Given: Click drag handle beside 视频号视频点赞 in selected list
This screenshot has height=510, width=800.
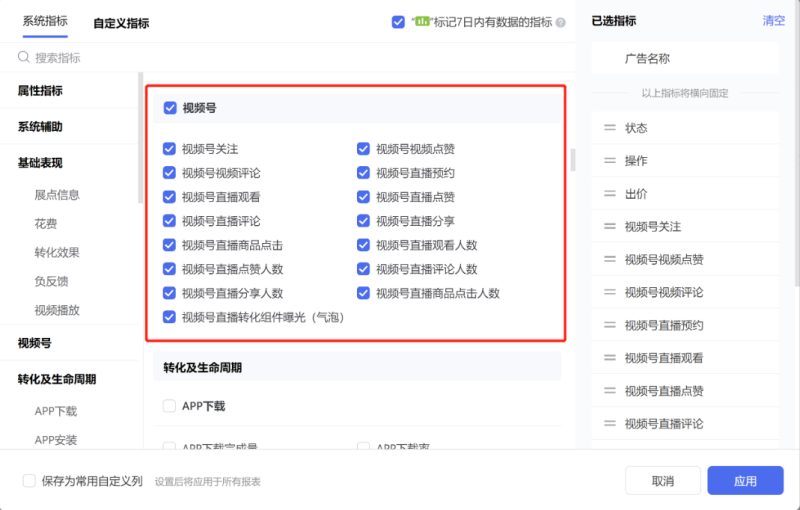Looking at the screenshot, I should pos(610,259).
